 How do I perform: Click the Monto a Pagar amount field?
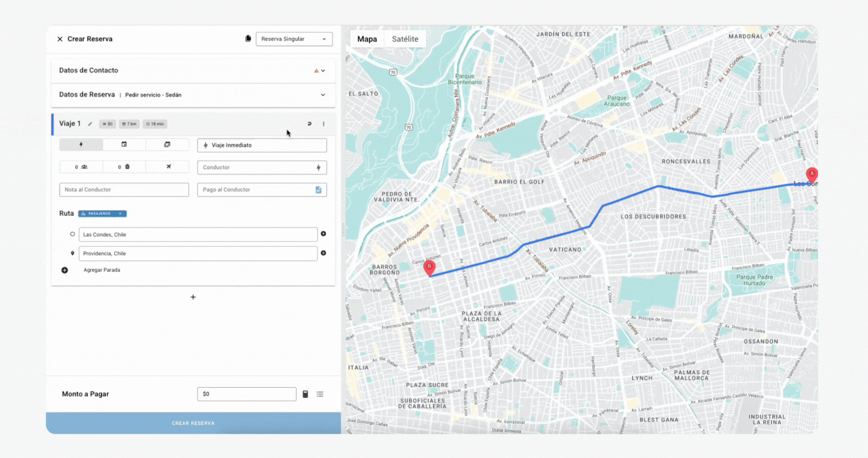pyautogui.click(x=247, y=394)
